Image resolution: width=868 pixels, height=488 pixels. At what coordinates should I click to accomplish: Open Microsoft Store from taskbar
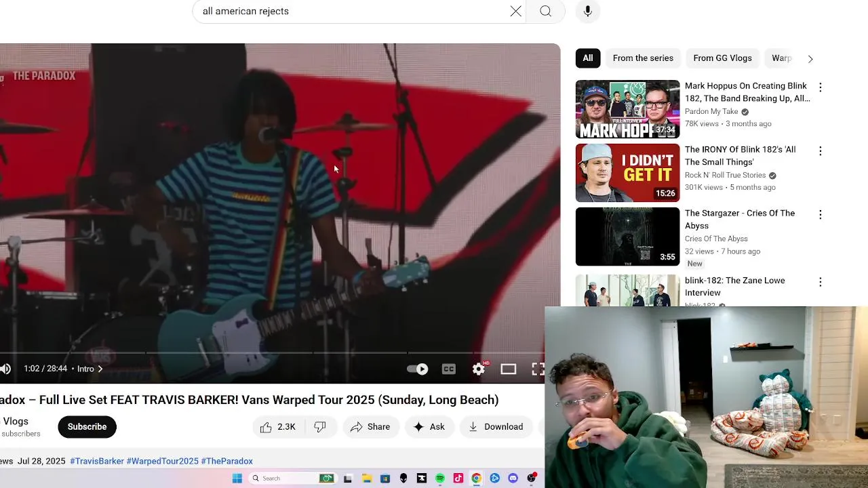(385, 479)
